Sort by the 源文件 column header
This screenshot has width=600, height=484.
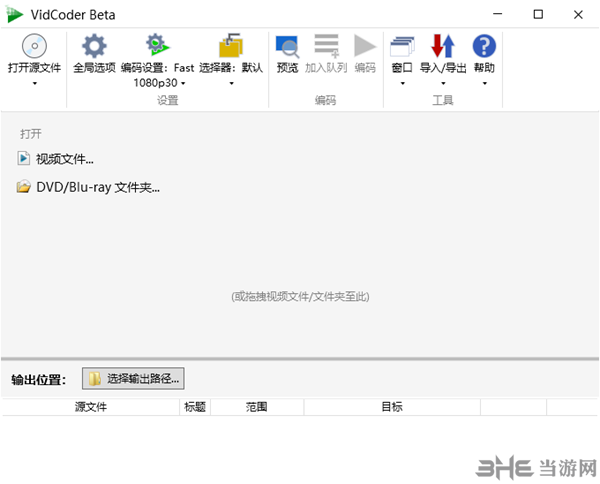pyautogui.click(x=91, y=407)
